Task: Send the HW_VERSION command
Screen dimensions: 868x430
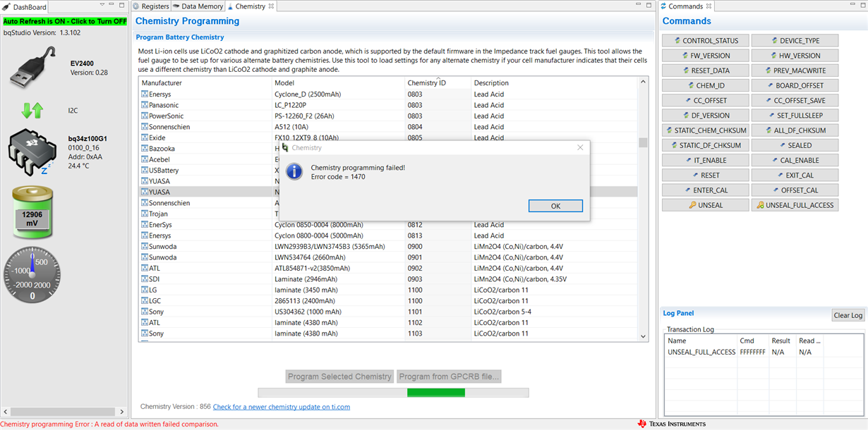Action: [x=795, y=56]
